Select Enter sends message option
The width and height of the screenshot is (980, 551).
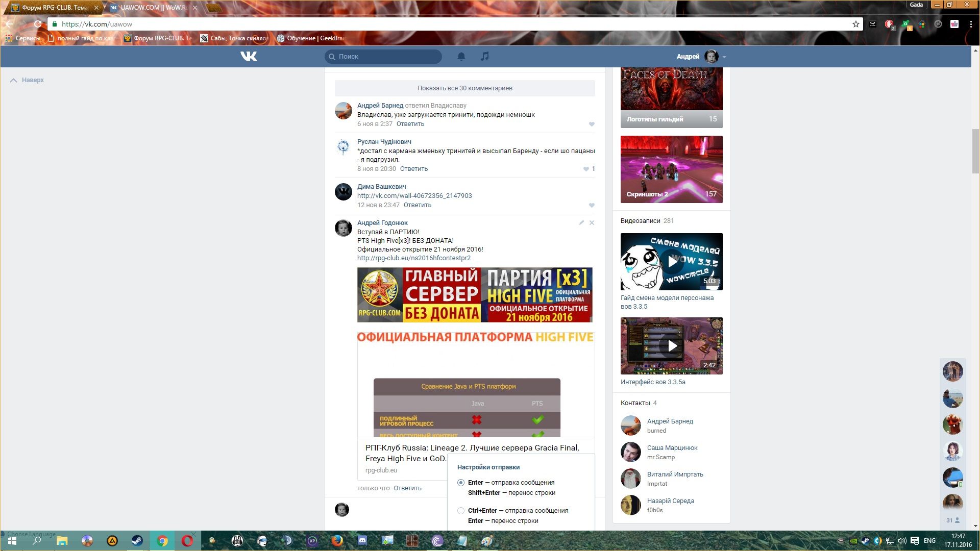pos(461,483)
